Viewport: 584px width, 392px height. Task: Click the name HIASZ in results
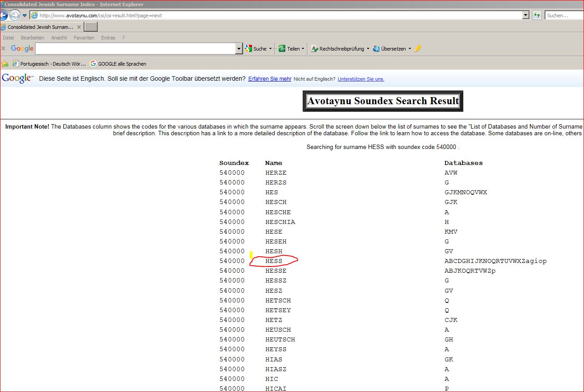point(276,369)
